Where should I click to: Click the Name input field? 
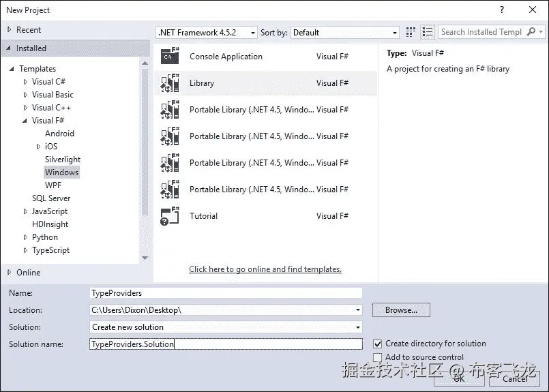(x=226, y=293)
